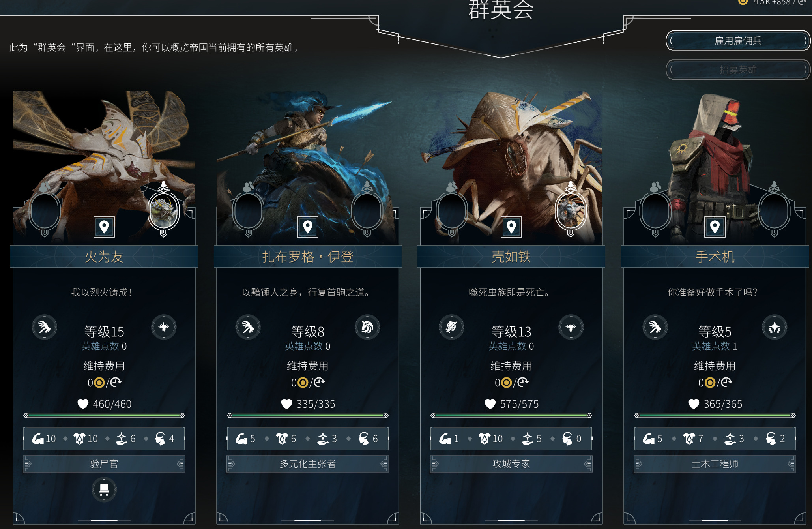Image resolution: width=812 pixels, height=529 pixels.
Task: Click left skill icon beside 等级13
Action: pos(452,327)
